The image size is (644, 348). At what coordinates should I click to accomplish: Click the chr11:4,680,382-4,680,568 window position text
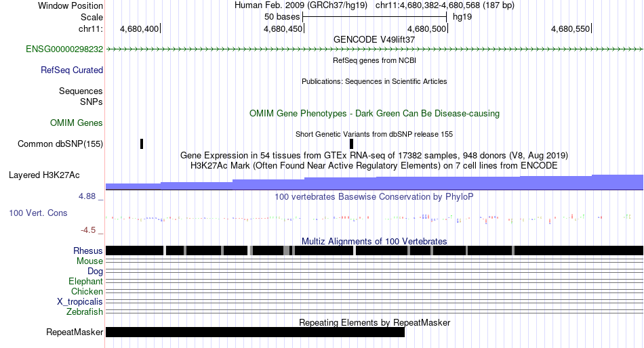tap(445, 5)
